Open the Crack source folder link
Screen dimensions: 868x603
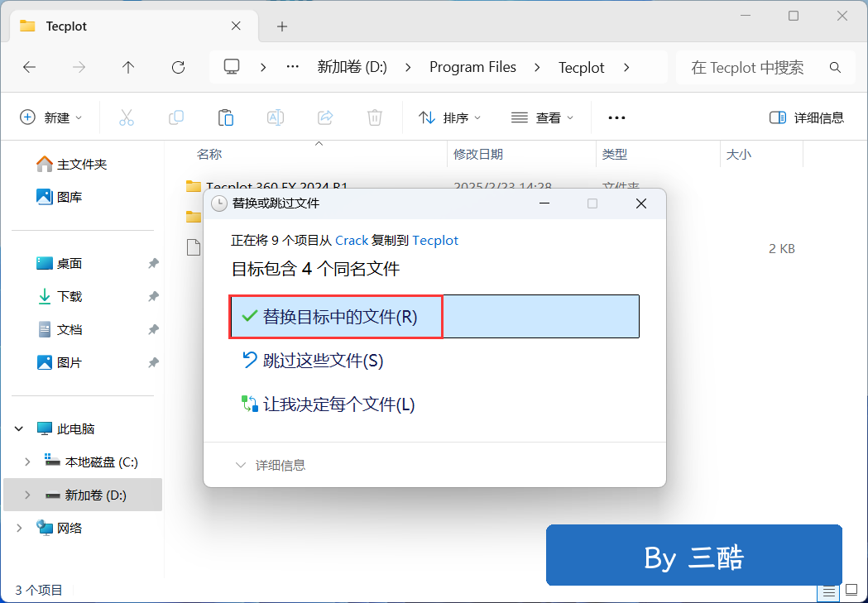pos(352,241)
